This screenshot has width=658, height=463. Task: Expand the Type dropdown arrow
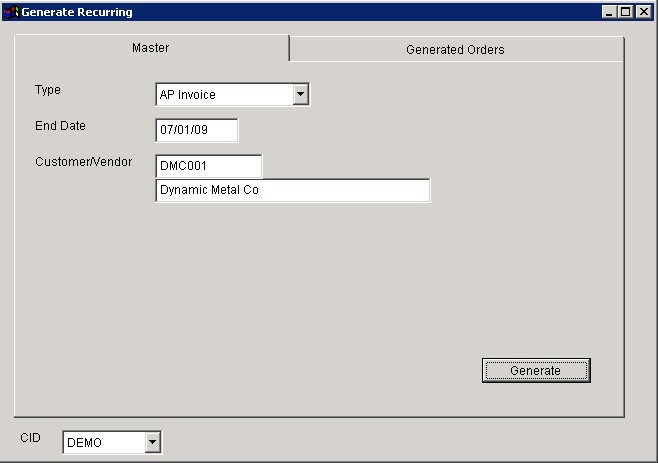point(301,95)
